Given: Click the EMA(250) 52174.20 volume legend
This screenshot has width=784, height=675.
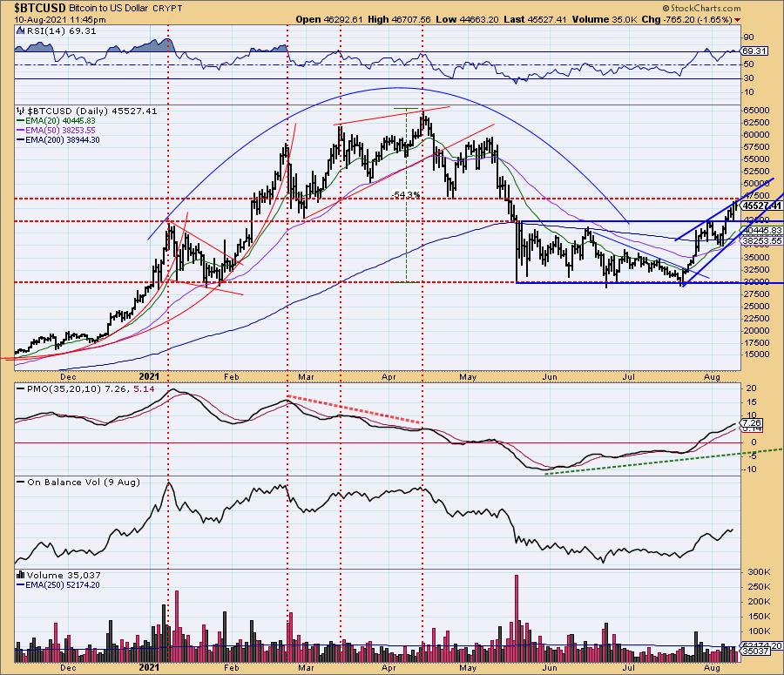Looking at the screenshot, I should click(x=58, y=585).
